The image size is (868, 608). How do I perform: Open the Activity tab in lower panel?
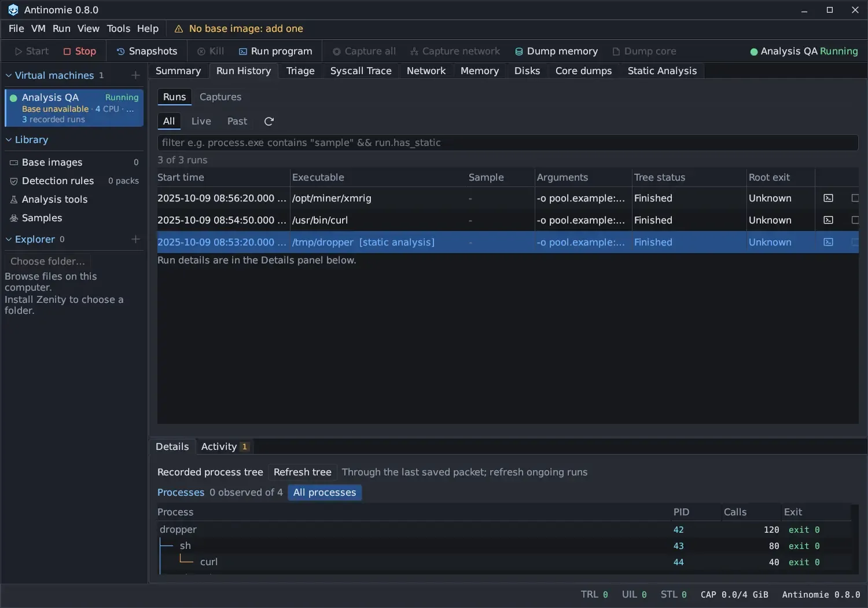pos(225,446)
